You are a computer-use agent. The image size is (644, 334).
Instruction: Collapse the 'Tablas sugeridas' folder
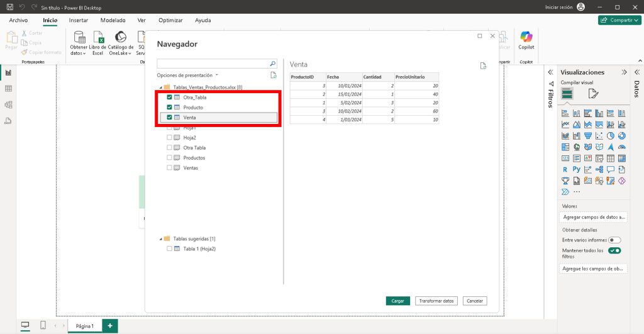160,239
